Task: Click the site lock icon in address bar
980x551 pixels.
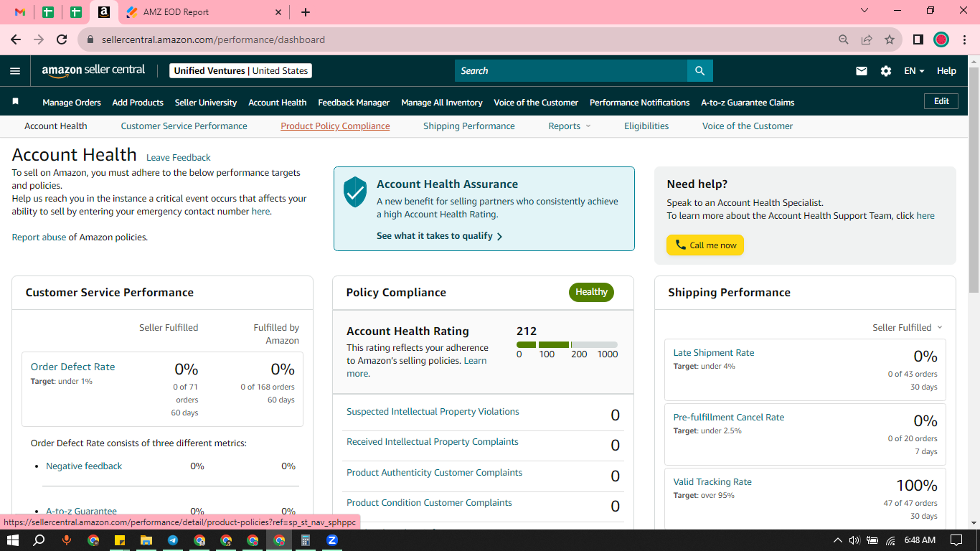Action: pos(90,39)
